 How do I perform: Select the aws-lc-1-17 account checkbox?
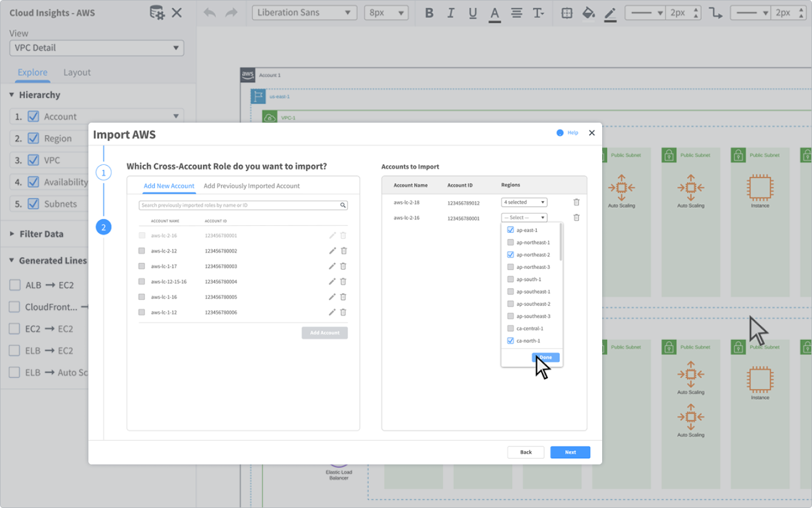coord(141,266)
